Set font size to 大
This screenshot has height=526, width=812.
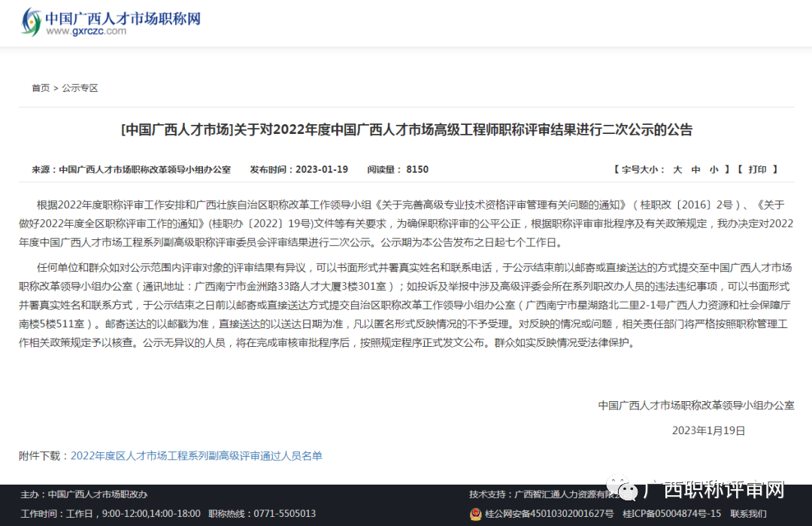tap(677, 169)
